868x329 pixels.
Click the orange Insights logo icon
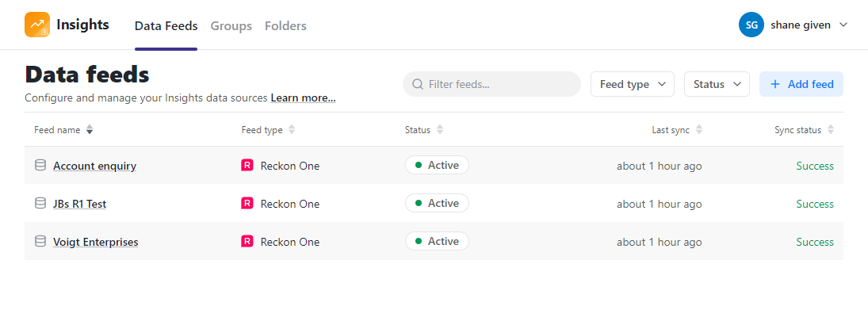click(37, 25)
